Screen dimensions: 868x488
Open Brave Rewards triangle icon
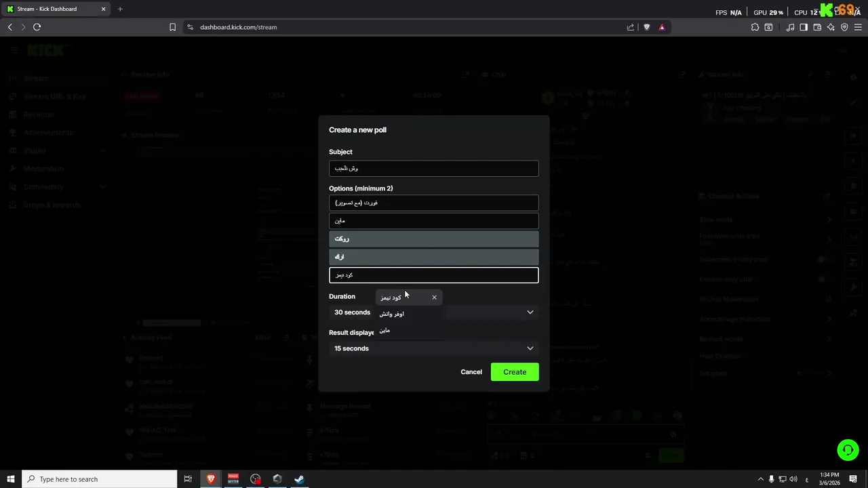point(662,27)
